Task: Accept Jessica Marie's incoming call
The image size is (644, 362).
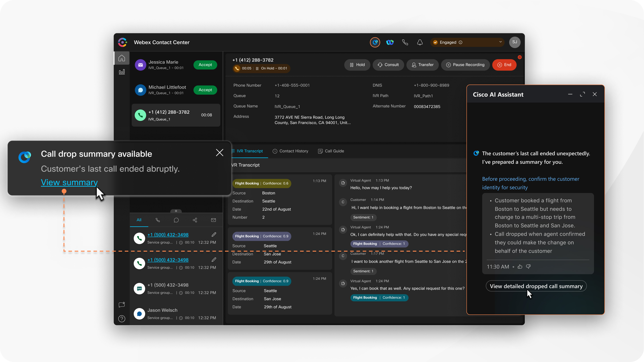Action: [x=205, y=65]
